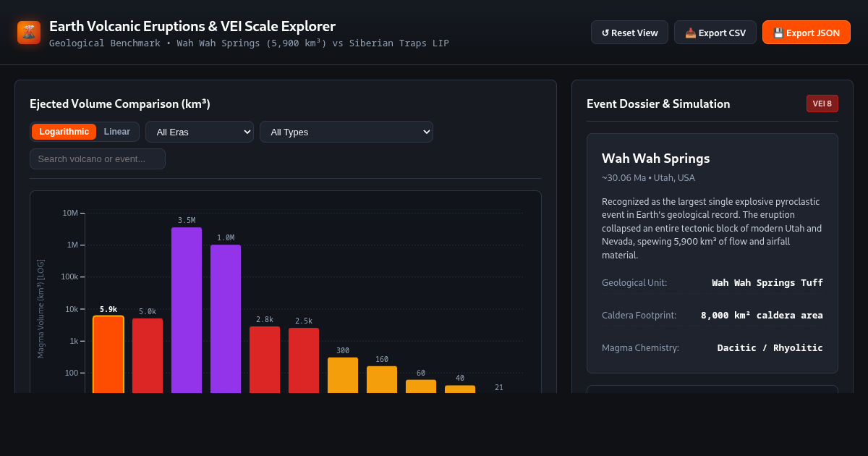Click the Wah Wah Springs Tuff value
The height and width of the screenshot is (456, 868).
coord(767,283)
